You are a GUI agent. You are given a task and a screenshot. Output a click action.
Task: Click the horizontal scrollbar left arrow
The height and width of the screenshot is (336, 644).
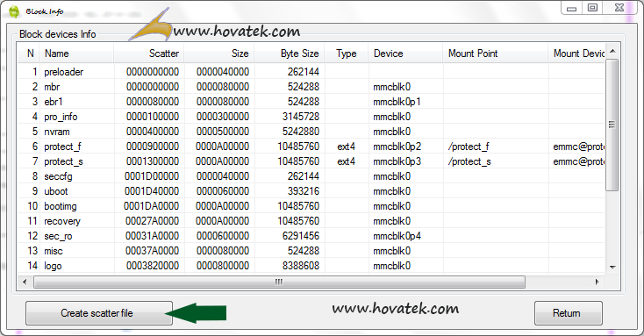[25, 282]
